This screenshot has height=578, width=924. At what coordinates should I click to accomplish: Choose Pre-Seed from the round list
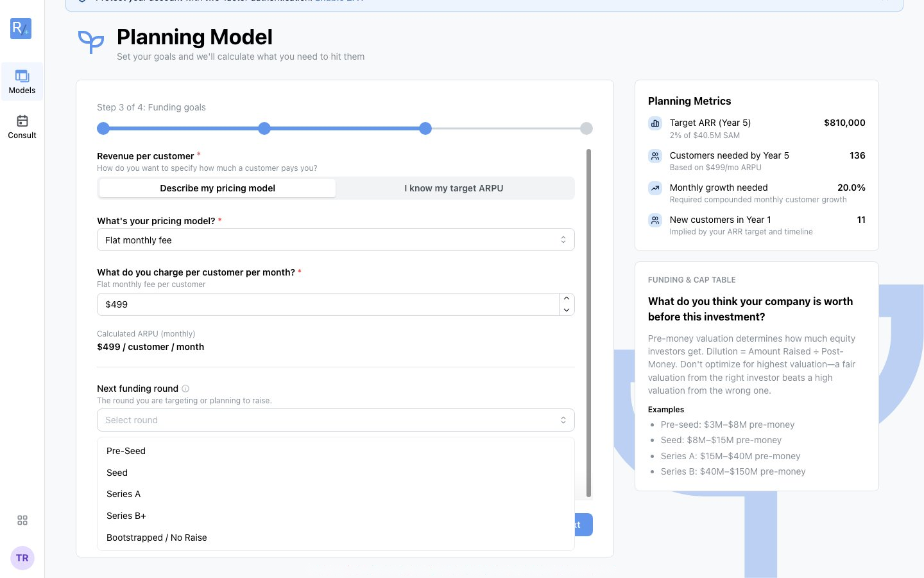(336, 451)
